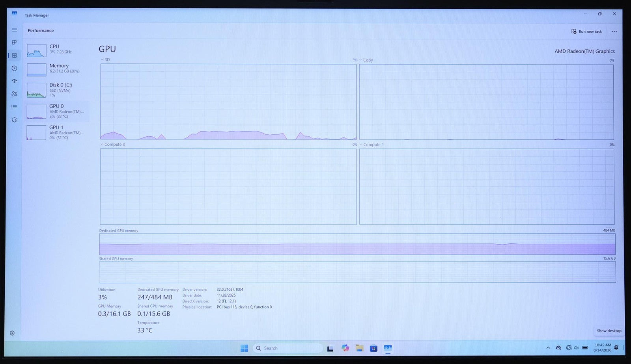Select Memory in the performance list

click(x=56, y=69)
